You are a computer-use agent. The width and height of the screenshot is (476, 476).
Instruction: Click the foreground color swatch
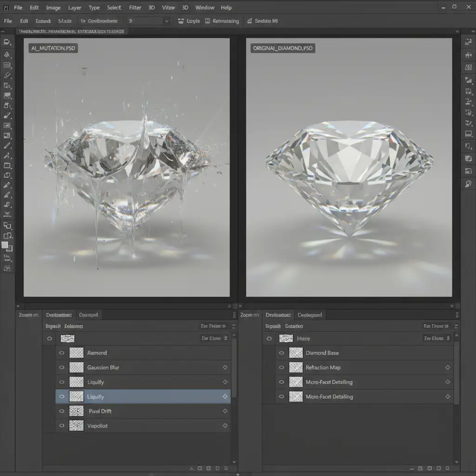pos(5,245)
